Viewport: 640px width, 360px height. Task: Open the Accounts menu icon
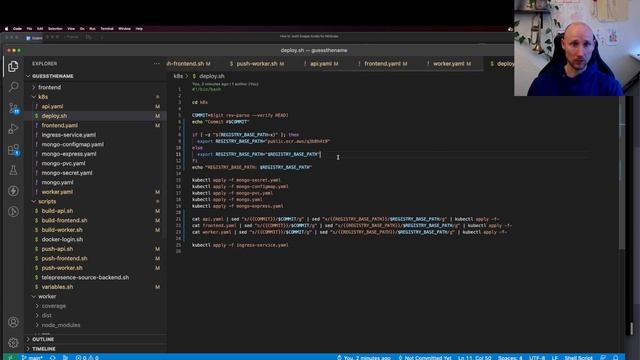click(13, 322)
